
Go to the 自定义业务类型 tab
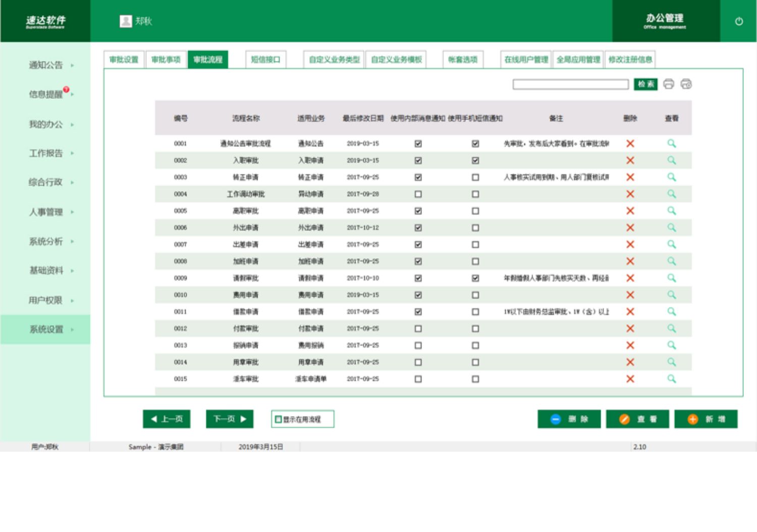(334, 60)
